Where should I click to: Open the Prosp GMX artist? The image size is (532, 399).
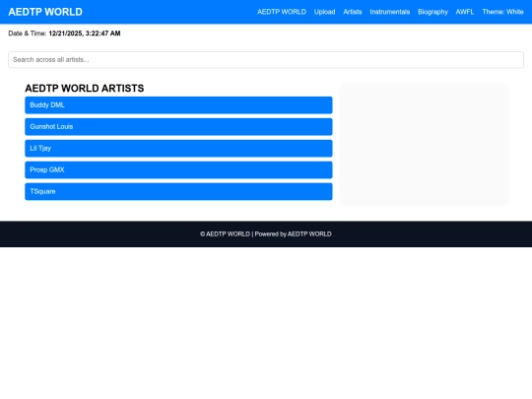(178, 170)
